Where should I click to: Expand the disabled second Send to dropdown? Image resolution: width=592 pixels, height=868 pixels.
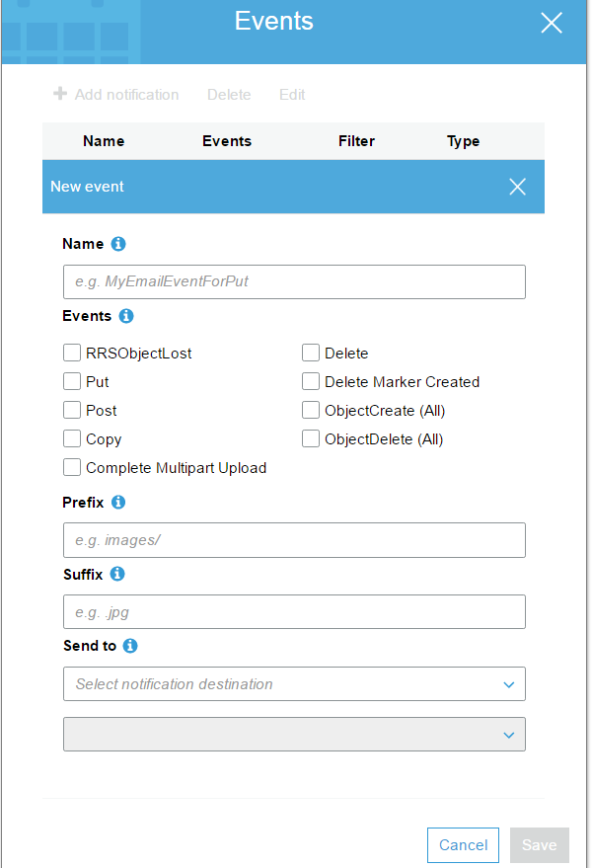294,734
